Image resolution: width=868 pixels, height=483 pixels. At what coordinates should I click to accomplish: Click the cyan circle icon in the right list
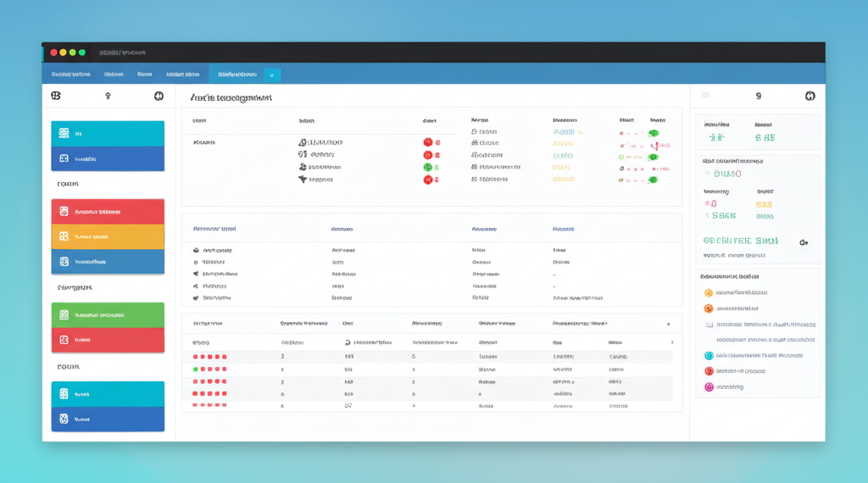click(x=709, y=356)
